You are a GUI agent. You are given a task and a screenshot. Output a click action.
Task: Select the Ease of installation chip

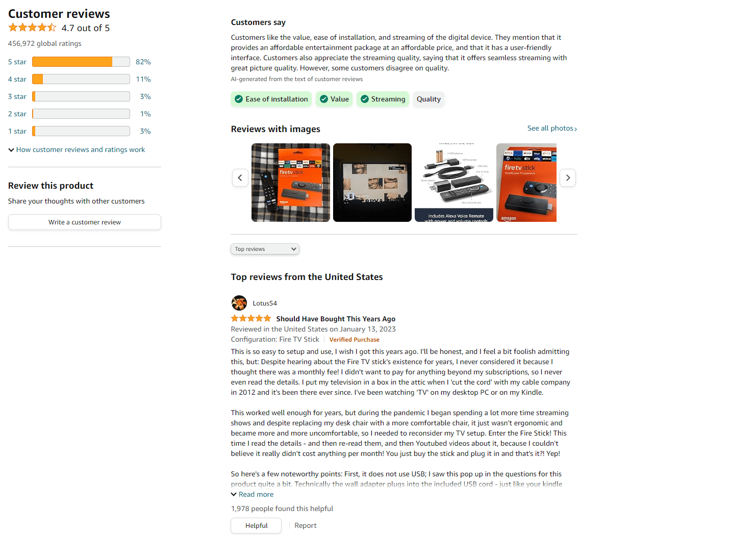pyautogui.click(x=271, y=99)
